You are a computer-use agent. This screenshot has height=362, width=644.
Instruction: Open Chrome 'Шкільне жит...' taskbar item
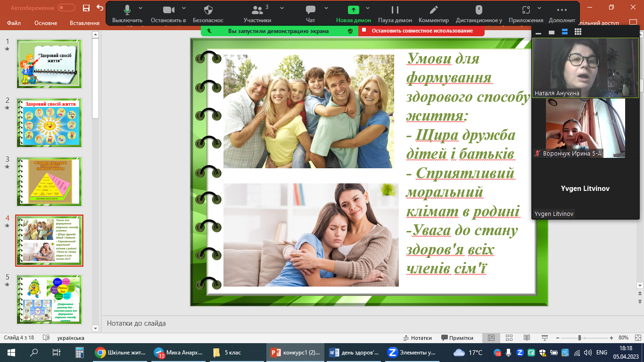pyautogui.click(x=121, y=352)
